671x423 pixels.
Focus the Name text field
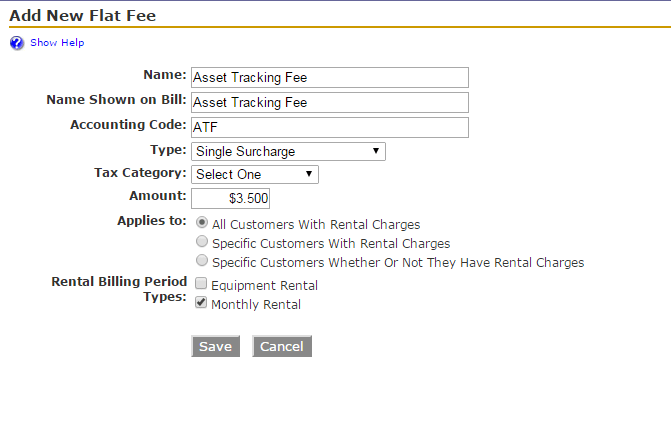click(330, 77)
